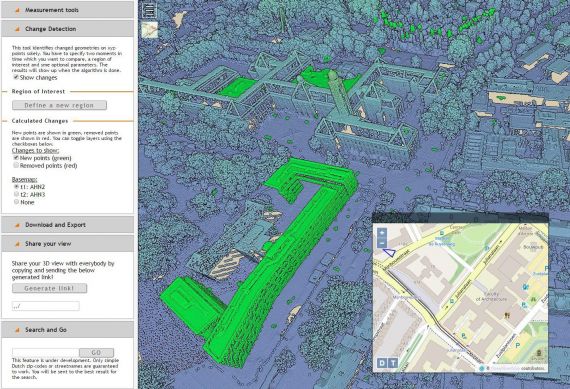Image resolution: width=570 pixels, height=389 pixels.
Task: Click the orange arrow icon beside Search and Go
Action: (x=17, y=330)
